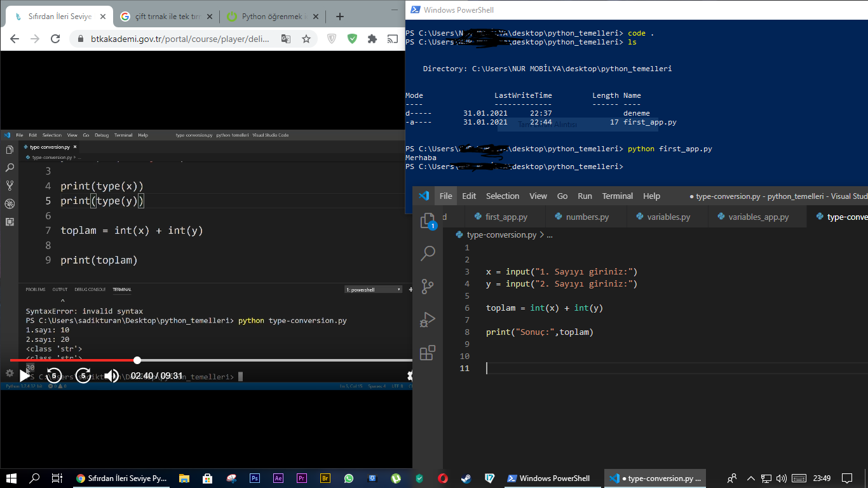Rewind the video by 5 seconds
The width and height of the screenshot is (868, 488).
(54, 376)
